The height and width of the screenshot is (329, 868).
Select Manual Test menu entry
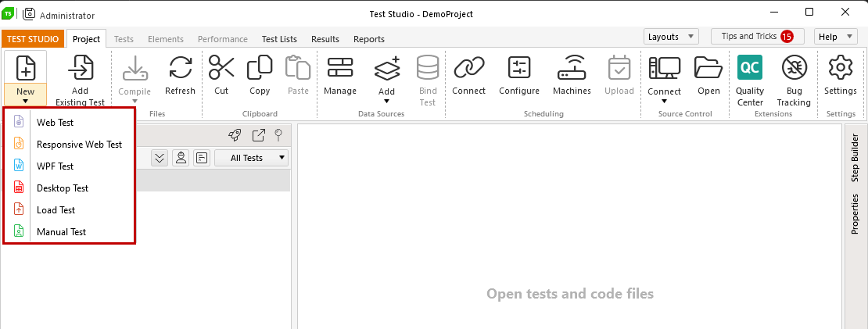(x=69, y=231)
